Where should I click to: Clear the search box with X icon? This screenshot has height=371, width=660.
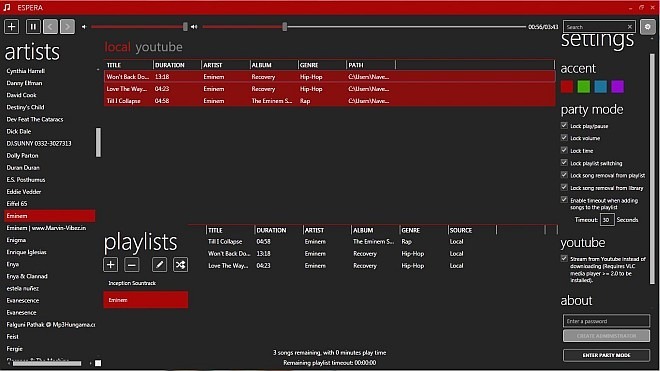pos(630,27)
